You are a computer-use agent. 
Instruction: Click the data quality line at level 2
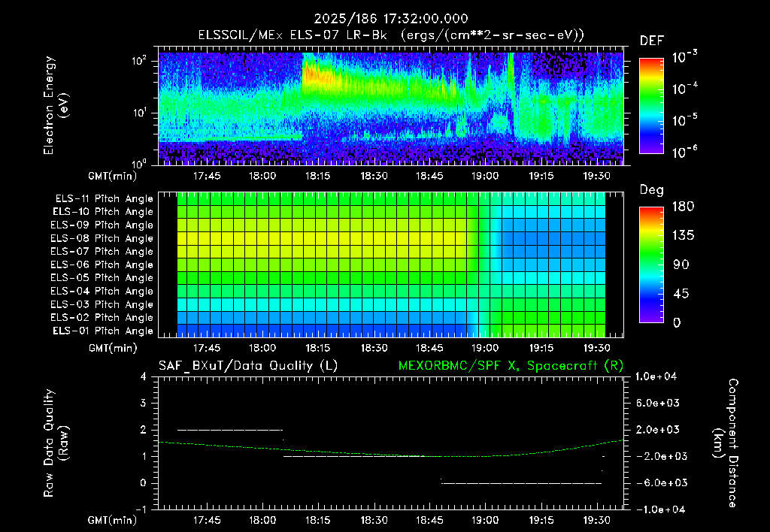pos(230,430)
